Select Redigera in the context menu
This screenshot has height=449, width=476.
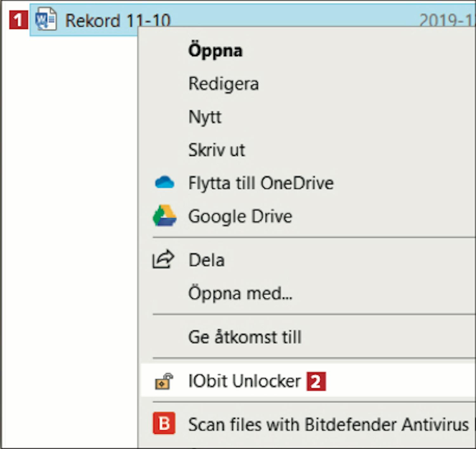(223, 84)
